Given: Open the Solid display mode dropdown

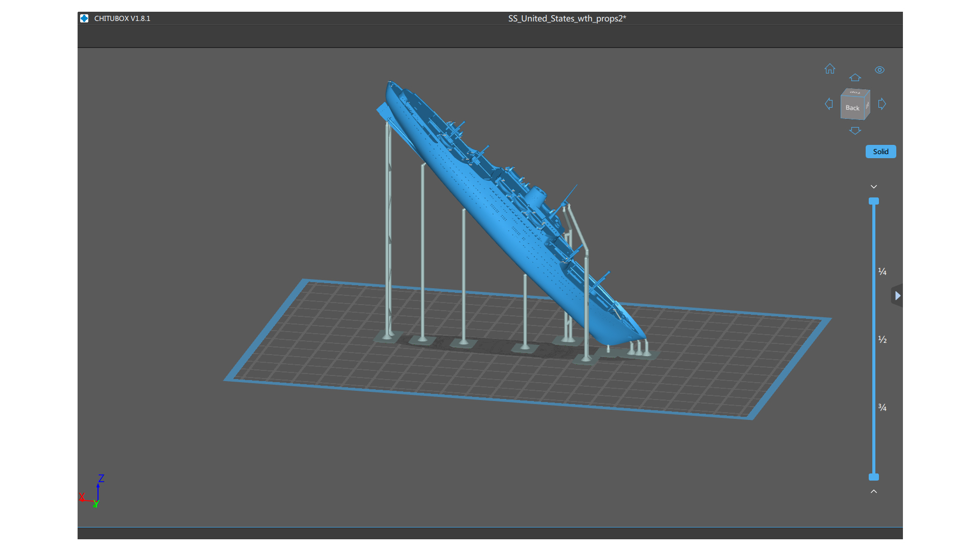Looking at the screenshot, I should [880, 152].
